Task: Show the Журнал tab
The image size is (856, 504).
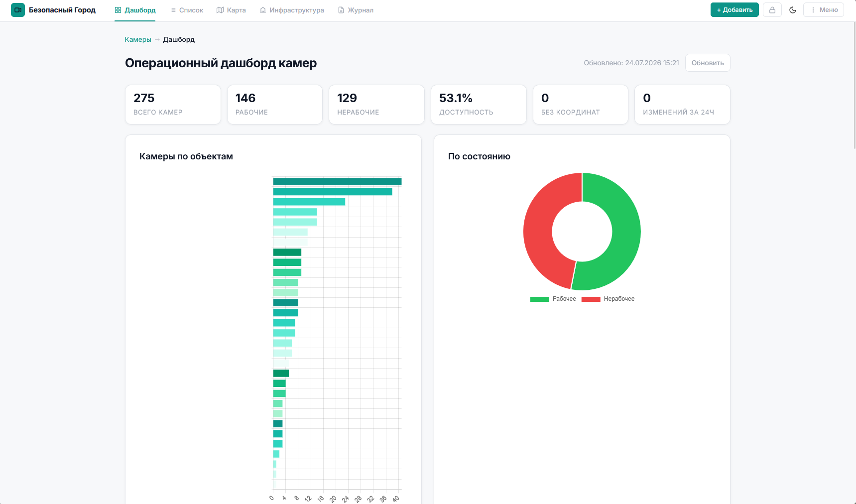Action: point(356,10)
